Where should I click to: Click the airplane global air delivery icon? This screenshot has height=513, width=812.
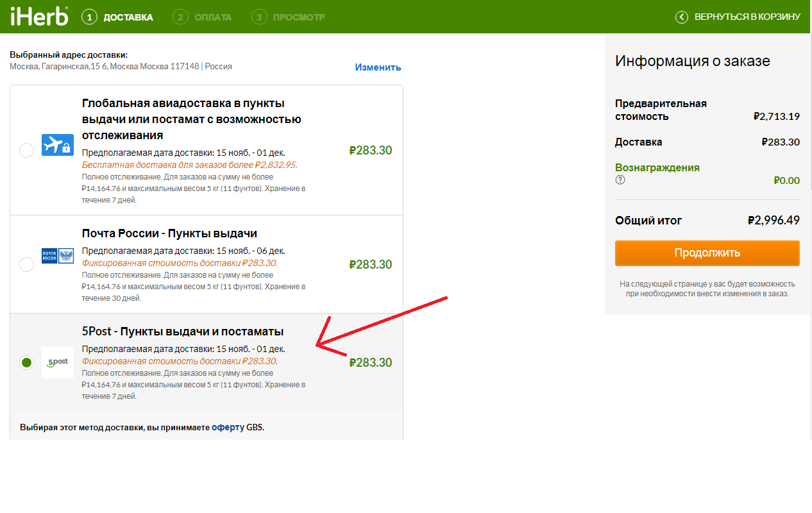(x=58, y=145)
